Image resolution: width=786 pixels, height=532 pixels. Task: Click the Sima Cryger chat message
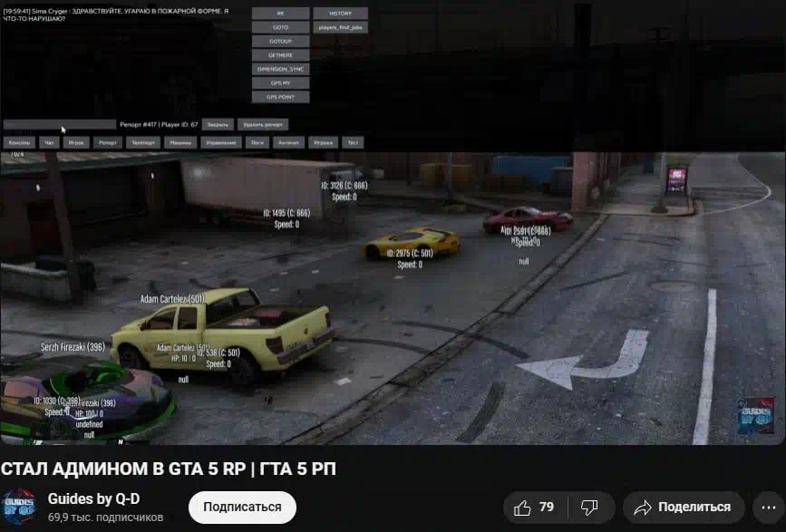click(116, 15)
